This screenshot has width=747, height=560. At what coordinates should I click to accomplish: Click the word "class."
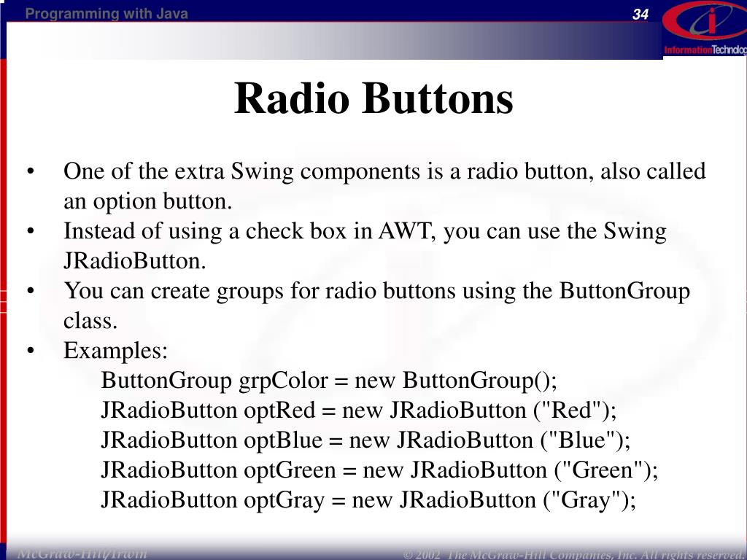click(90, 321)
